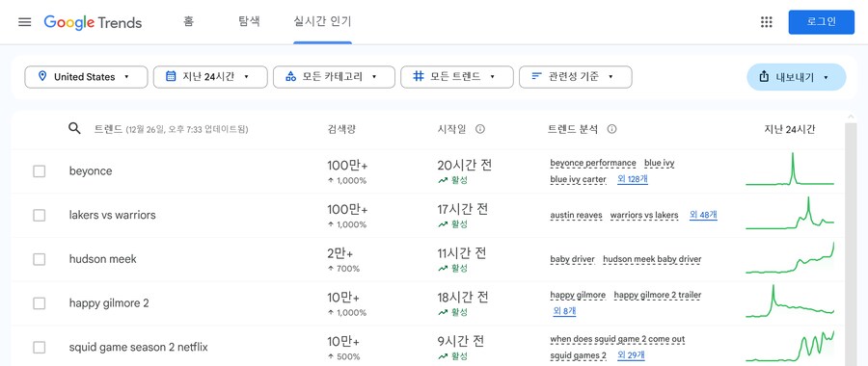The width and height of the screenshot is (868, 366).
Task: Click the 외 8개 more link
Action: 564,311
